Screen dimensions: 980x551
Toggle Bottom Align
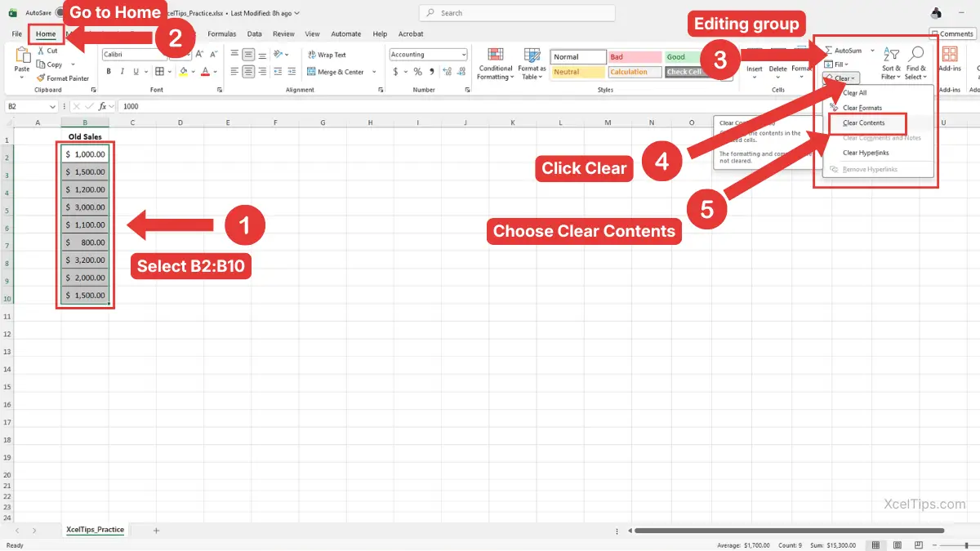(262, 55)
